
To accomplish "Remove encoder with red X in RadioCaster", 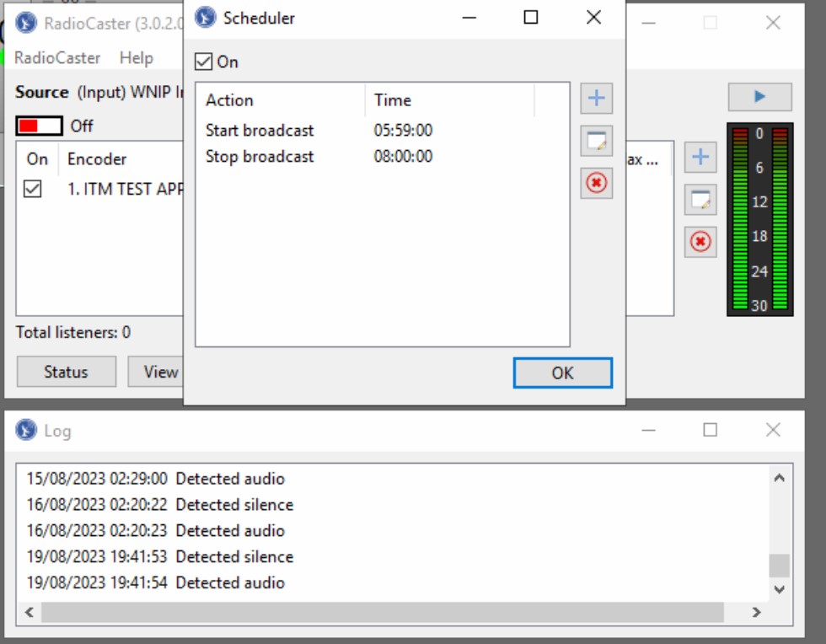I will click(700, 242).
